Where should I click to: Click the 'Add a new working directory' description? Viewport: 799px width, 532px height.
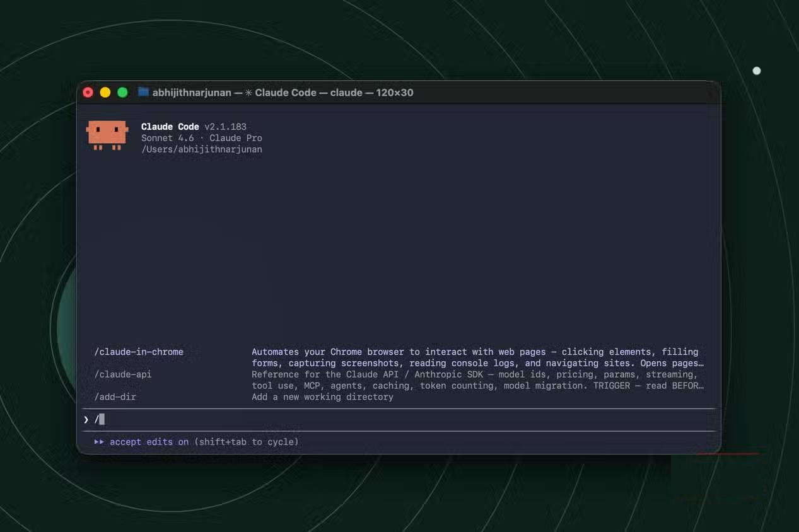(322, 397)
